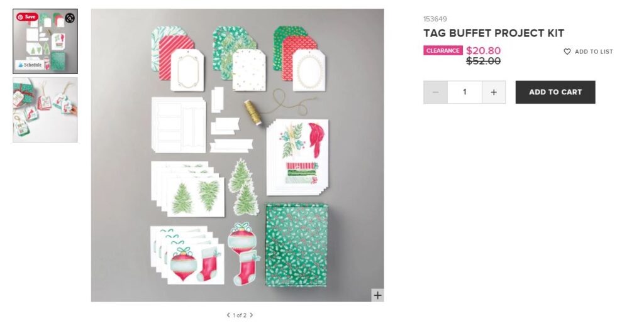Open the visual search icon on the thumbnail
This screenshot has width=644, height=326.
70,18
